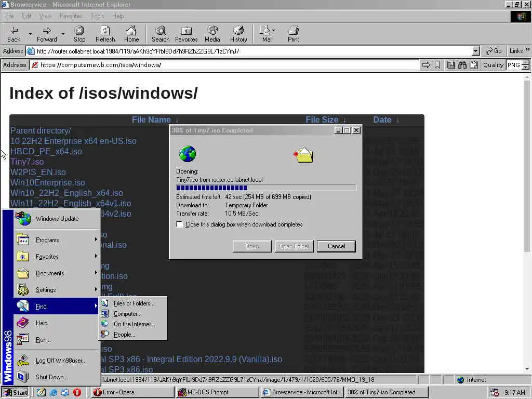
Task: Follow the Parent directory link
Action: (41, 130)
